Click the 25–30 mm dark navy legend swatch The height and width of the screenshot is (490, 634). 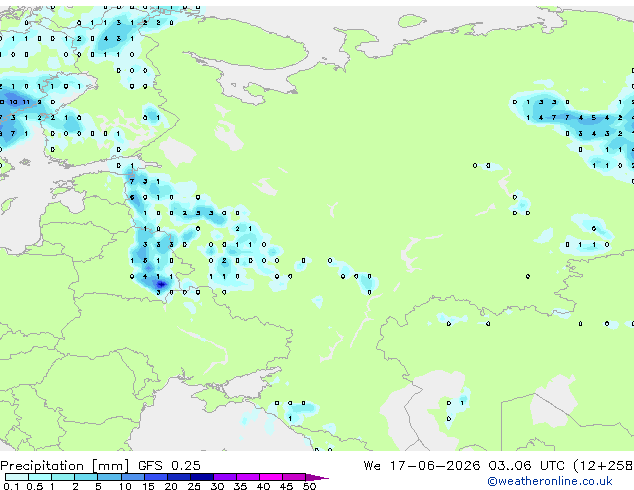[x=202, y=477]
